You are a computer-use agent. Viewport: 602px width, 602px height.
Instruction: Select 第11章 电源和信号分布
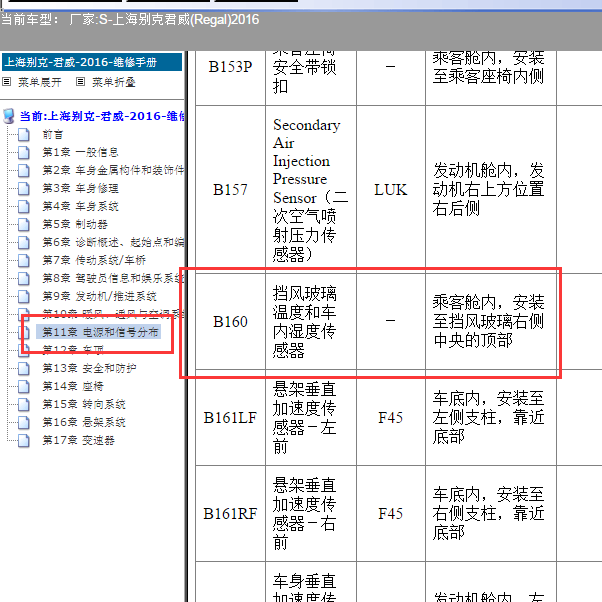click(99, 332)
